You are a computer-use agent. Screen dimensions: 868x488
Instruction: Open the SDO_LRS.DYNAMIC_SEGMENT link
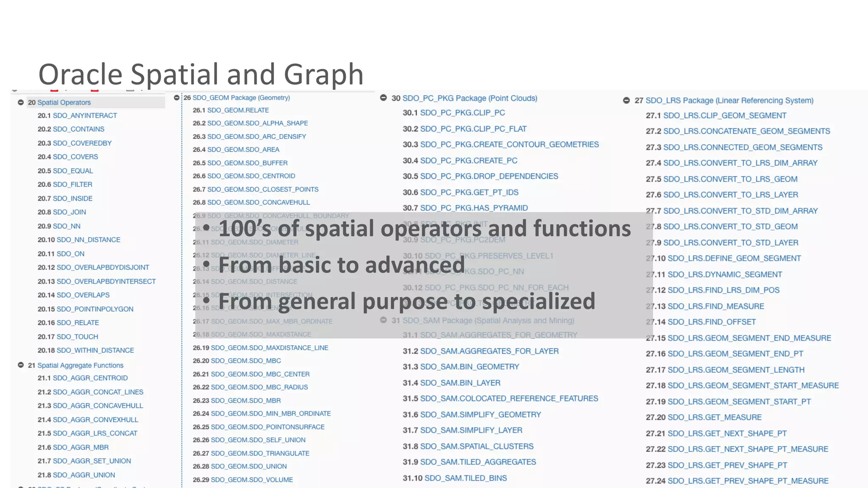tap(725, 274)
